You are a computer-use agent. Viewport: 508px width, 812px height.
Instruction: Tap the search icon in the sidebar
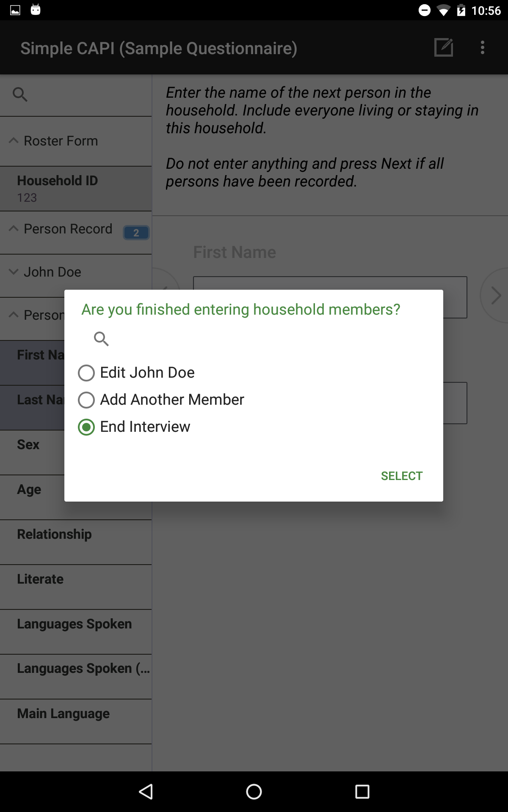point(20,94)
